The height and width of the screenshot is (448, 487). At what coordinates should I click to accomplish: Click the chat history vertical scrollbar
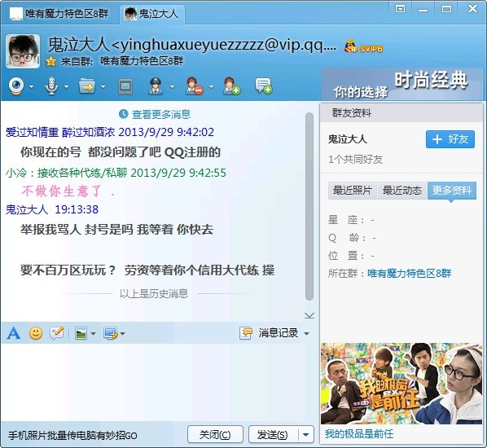[309, 206]
